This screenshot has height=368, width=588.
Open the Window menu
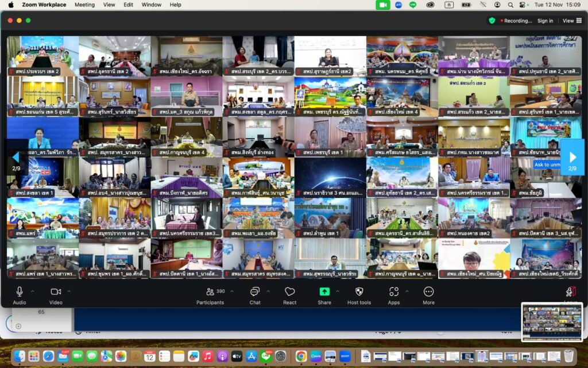point(152,5)
